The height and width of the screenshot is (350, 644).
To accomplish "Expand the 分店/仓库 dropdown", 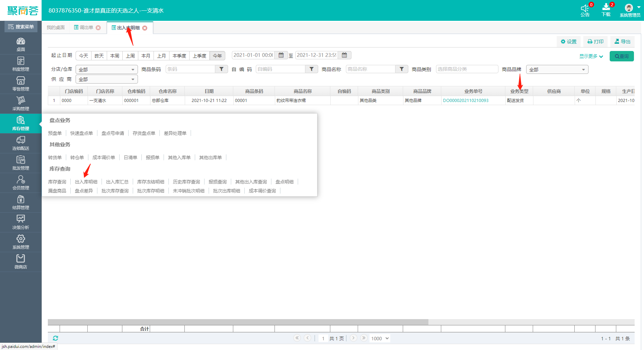I will click(107, 69).
